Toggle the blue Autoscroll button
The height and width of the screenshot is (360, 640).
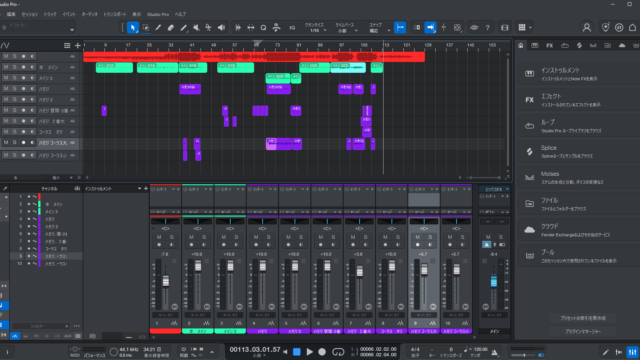430,28
